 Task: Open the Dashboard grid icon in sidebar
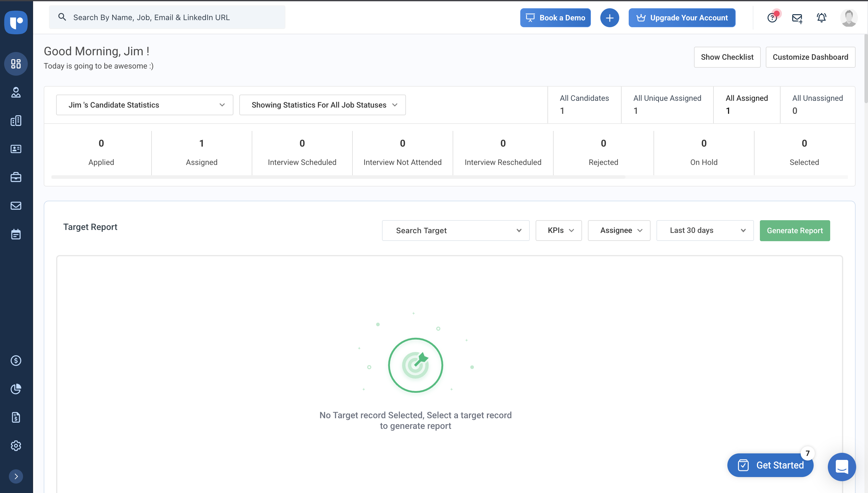(x=16, y=64)
